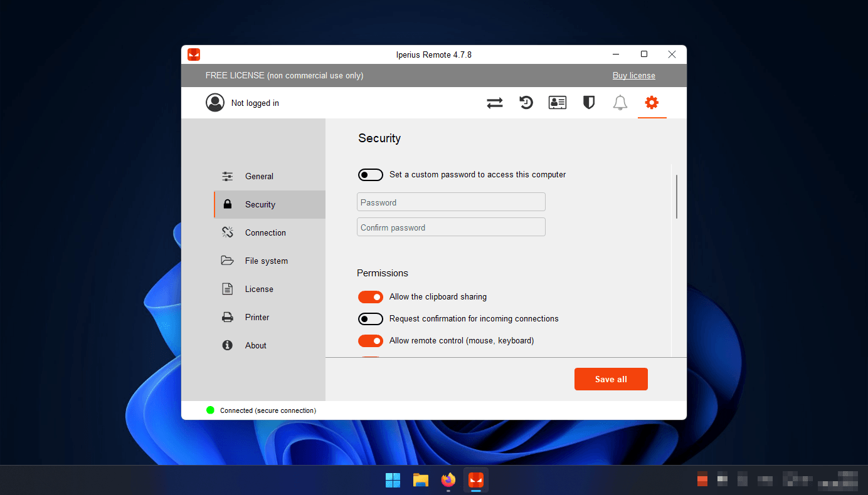
Task: Click the Not logged in label
Action: coord(255,103)
